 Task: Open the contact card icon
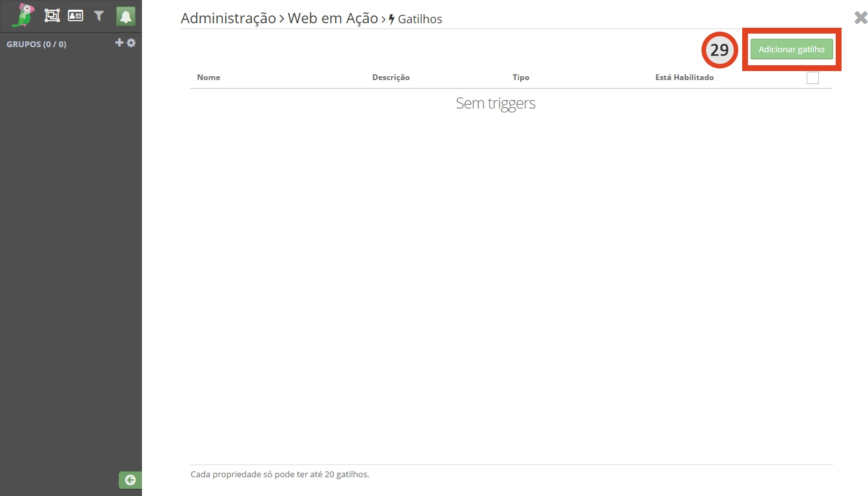point(76,15)
